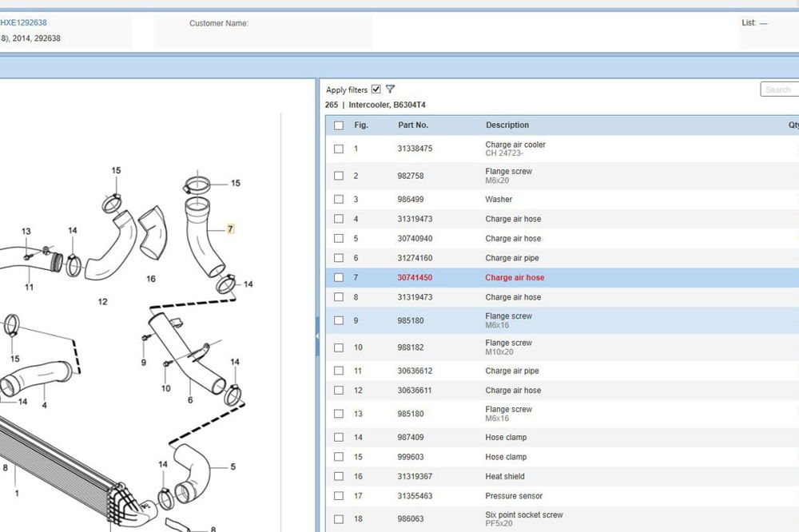This screenshot has height=532, width=799.
Task: Select the Pressure sensor description
Action: point(514,496)
